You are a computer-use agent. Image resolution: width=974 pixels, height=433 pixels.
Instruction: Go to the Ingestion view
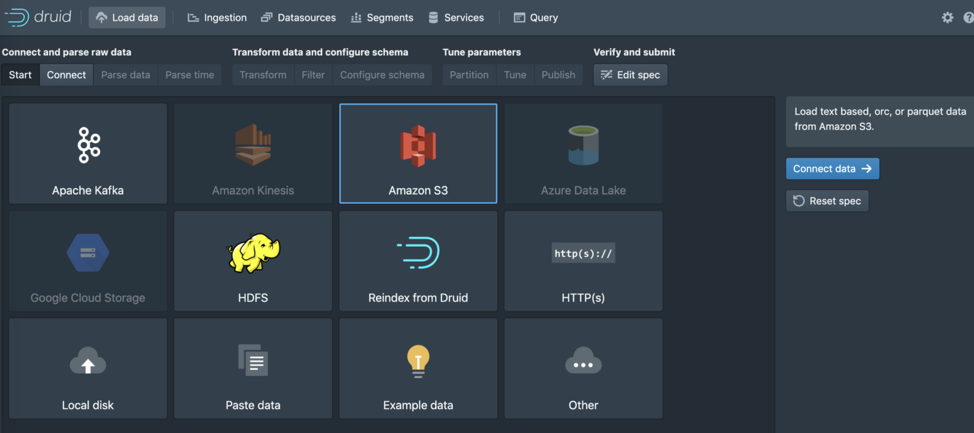click(x=217, y=17)
